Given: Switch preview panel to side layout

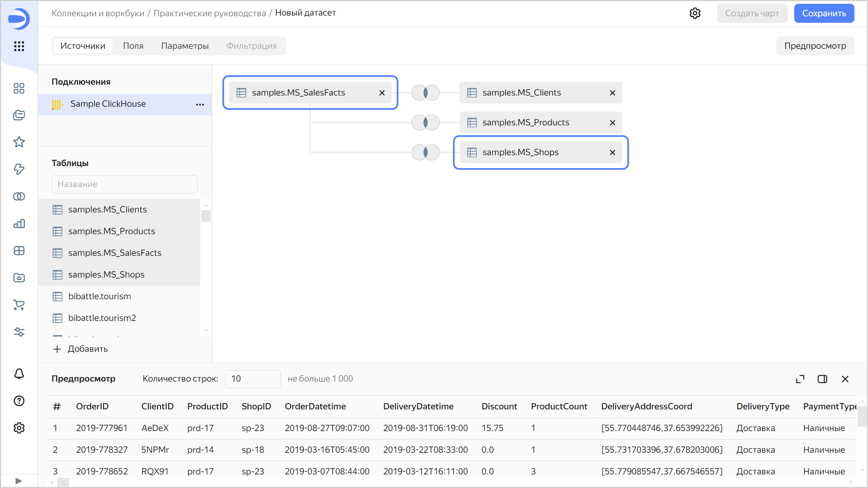Looking at the screenshot, I should click(822, 379).
